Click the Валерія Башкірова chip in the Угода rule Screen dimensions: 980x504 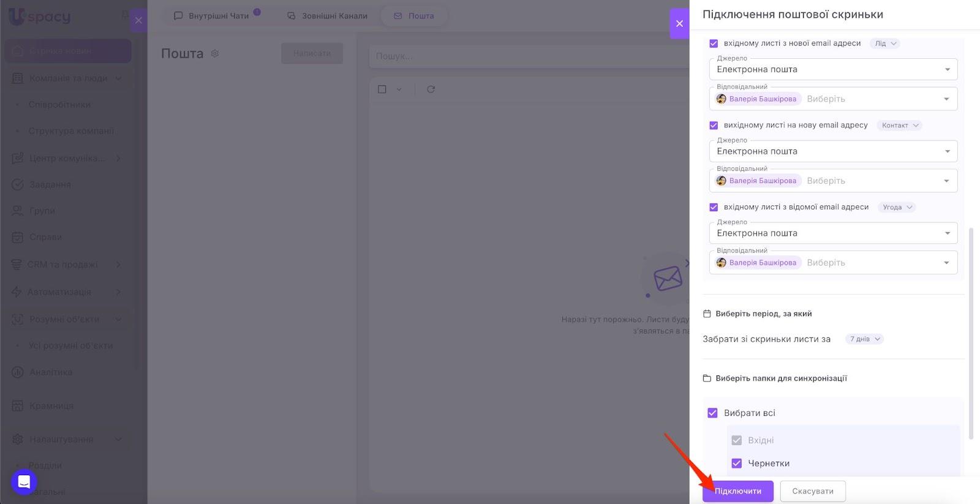(758, 263)
